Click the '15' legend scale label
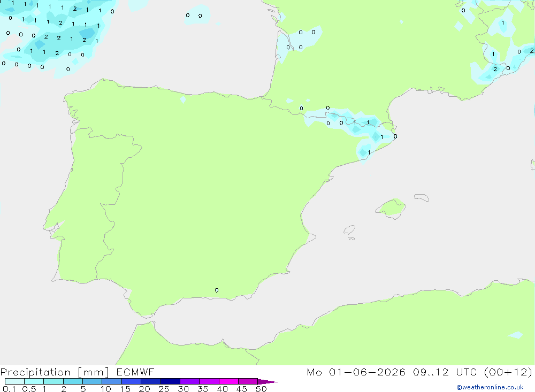535x392 pixels. click(x=125, y=389)
